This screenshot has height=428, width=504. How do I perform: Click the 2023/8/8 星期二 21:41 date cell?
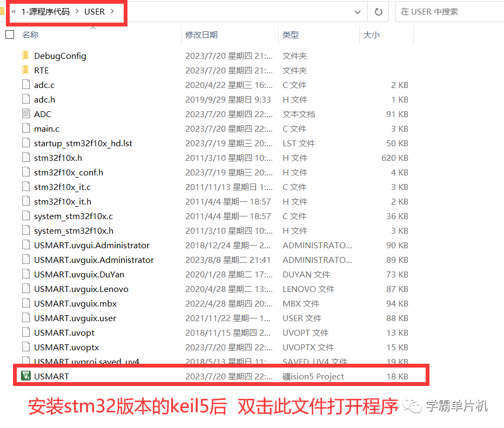228,260
